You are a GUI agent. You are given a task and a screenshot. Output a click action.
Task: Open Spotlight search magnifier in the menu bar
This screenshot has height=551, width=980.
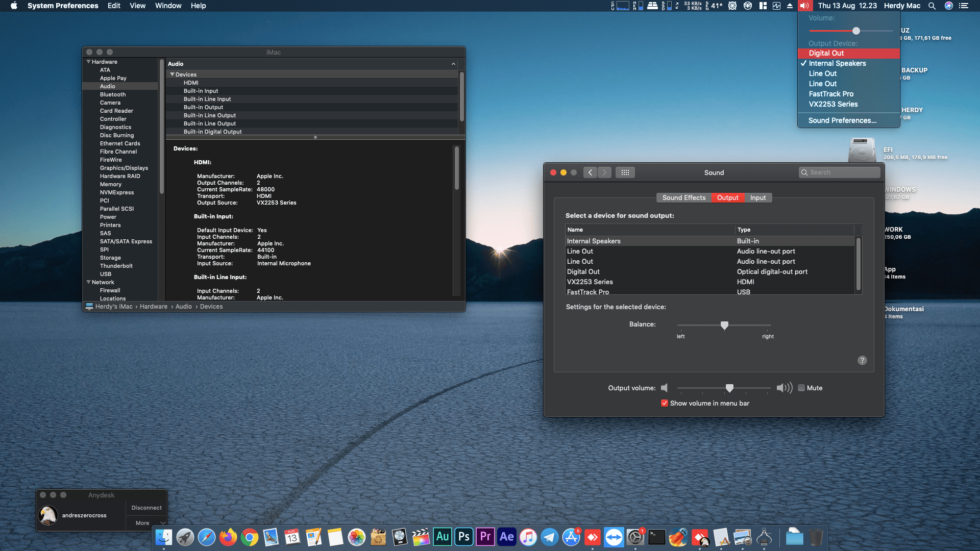[932, 6]
